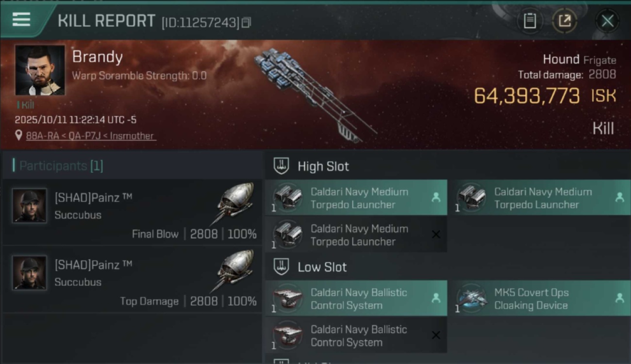Close the kill report window
Viewport: 631px width, 364px height.
pos(607,21)
